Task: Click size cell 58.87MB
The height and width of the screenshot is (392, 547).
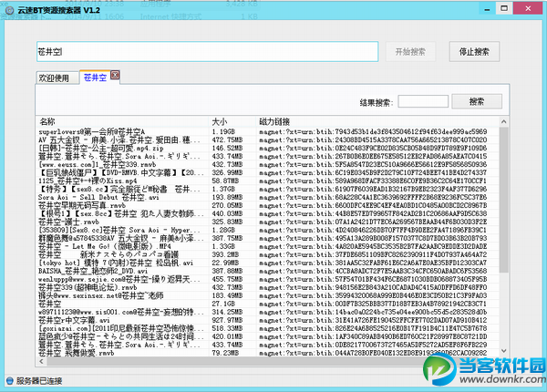Action: click(225, 181)
